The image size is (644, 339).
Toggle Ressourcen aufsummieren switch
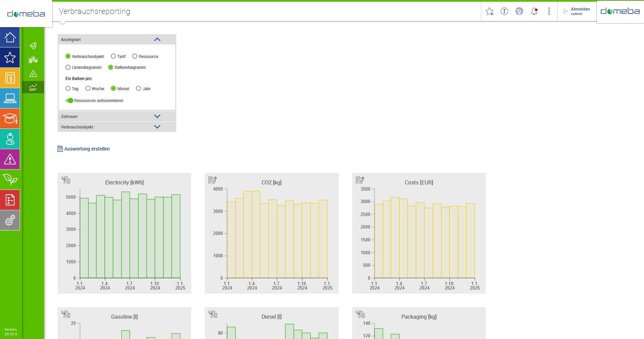[x=69, y=100]
